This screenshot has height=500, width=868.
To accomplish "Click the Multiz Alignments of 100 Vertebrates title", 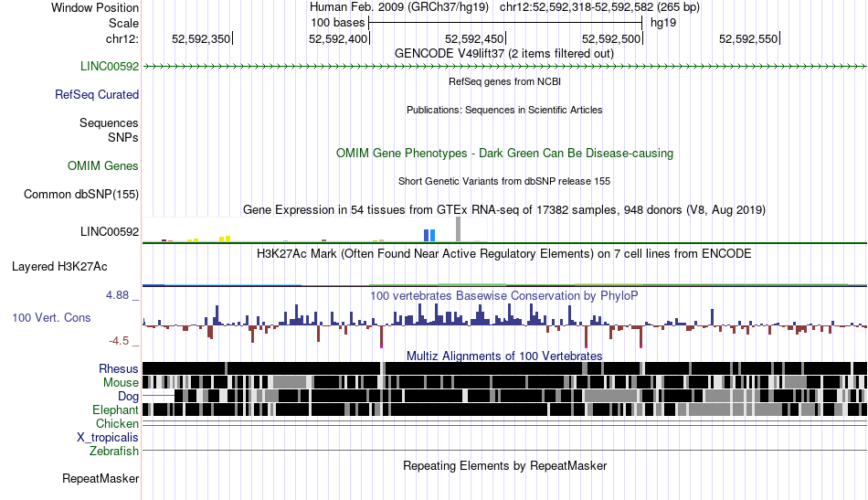I will [x=504, y=356].
